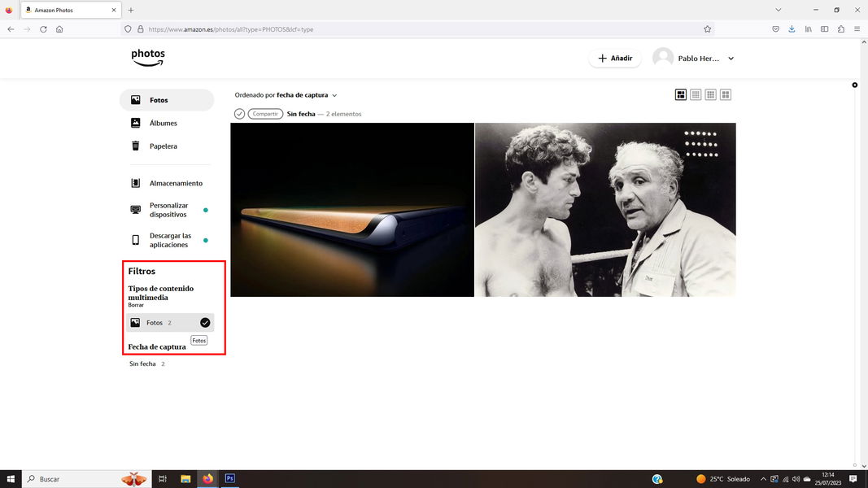Open the weather 25°C Soleado widget

point(723,479)
